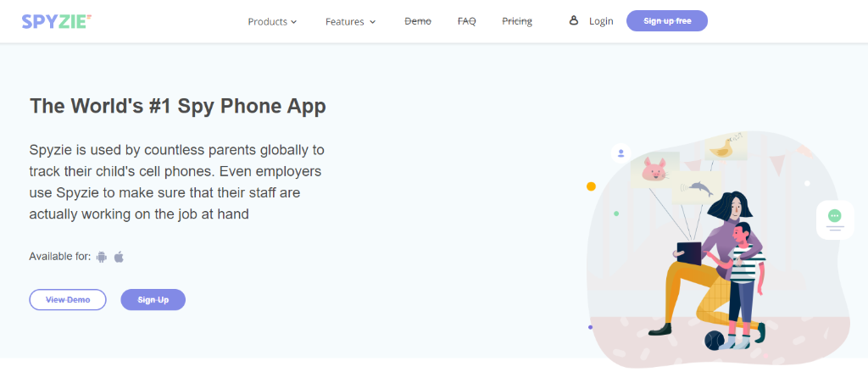Click the person avatar bubble in illustration
Viewport: 868px width, 383px height.
(x=621, y=153)
